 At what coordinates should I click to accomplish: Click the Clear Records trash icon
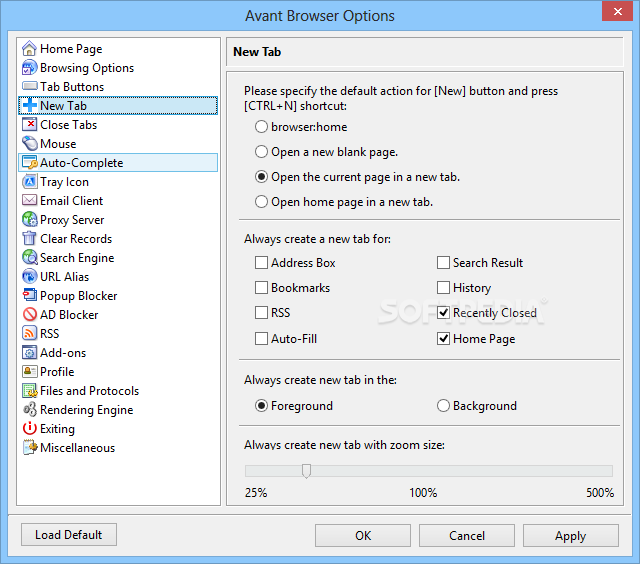29,238
